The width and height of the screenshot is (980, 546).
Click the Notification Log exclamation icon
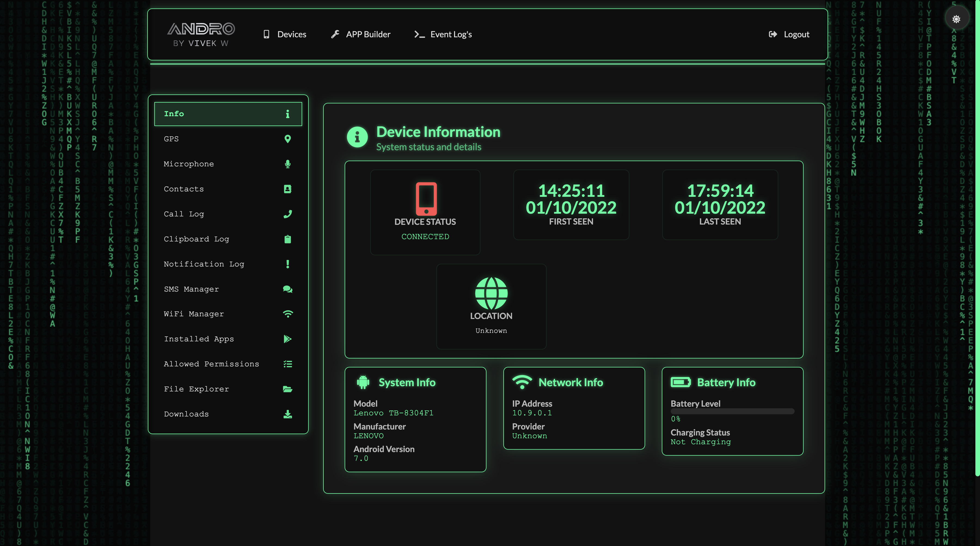288,264
